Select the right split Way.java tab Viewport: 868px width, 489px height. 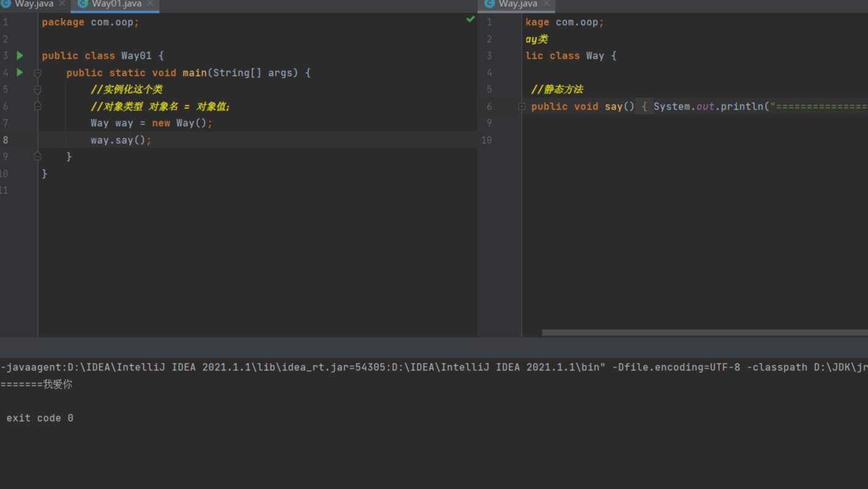click(516, 4)
